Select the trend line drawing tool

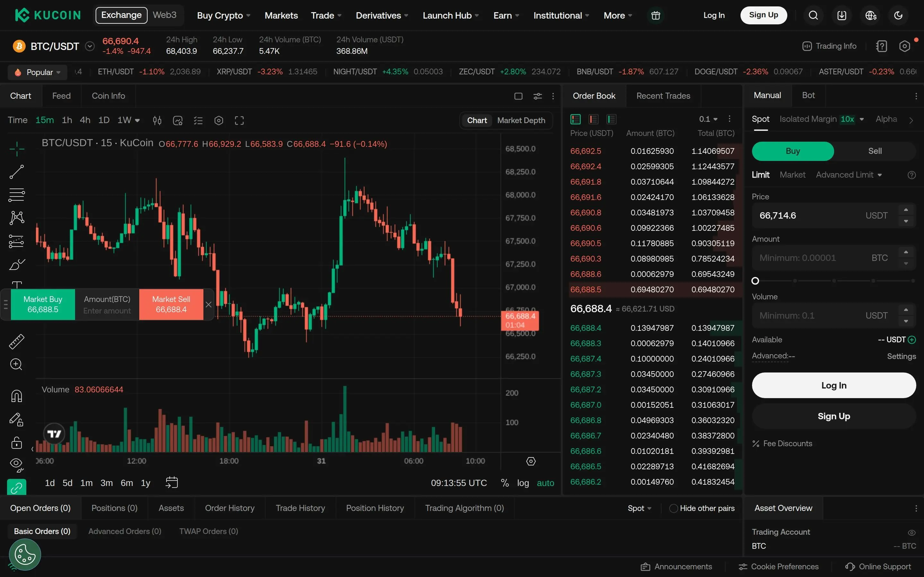tap(16, 172)
